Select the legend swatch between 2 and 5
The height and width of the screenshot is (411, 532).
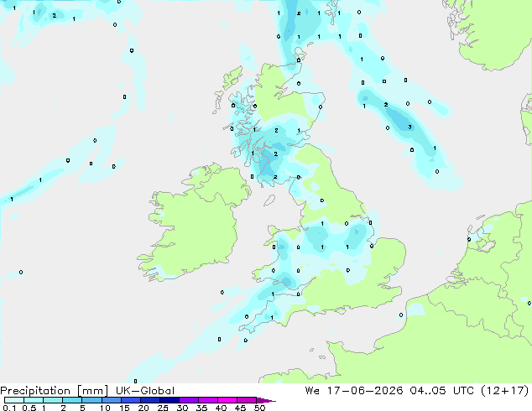[x=72, y=400]
